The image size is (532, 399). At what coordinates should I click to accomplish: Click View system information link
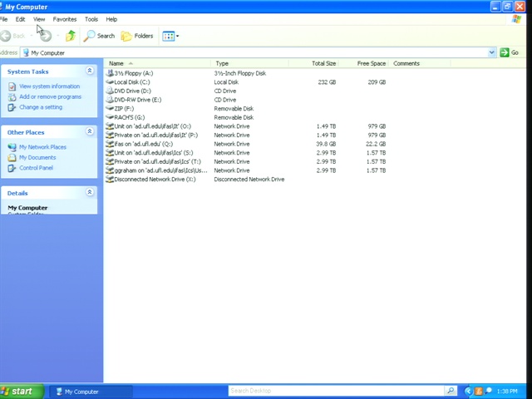(50, 86)
